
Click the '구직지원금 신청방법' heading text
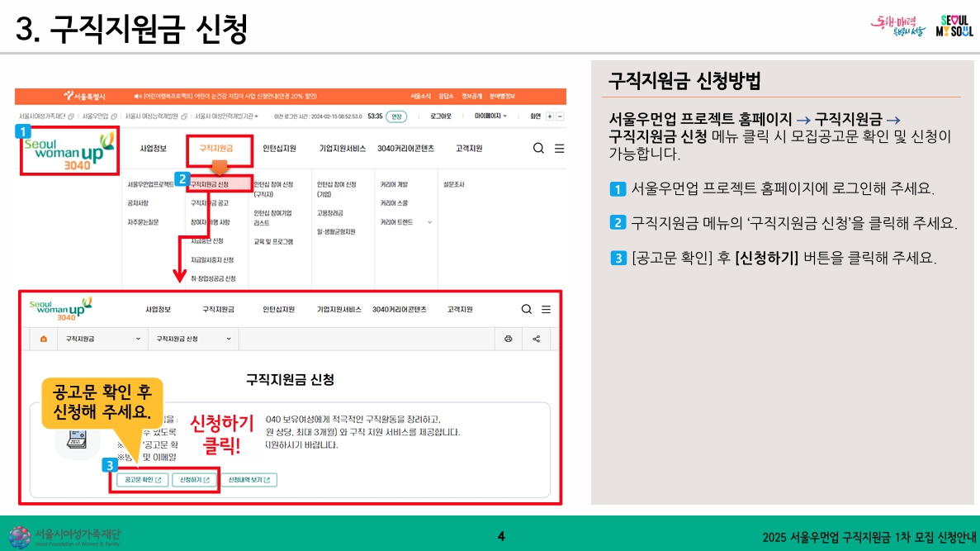coord(684,81)
